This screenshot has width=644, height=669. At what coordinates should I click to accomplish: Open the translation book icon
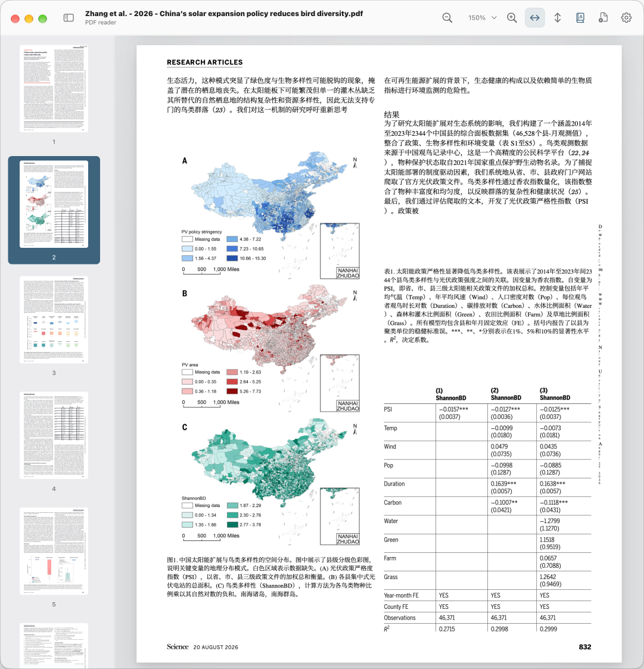click(580, 18)
